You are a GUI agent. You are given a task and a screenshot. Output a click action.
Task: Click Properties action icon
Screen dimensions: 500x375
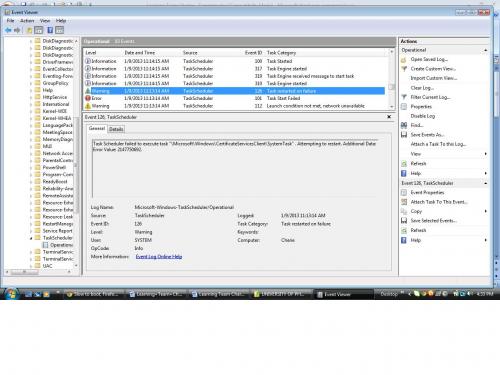404,107
